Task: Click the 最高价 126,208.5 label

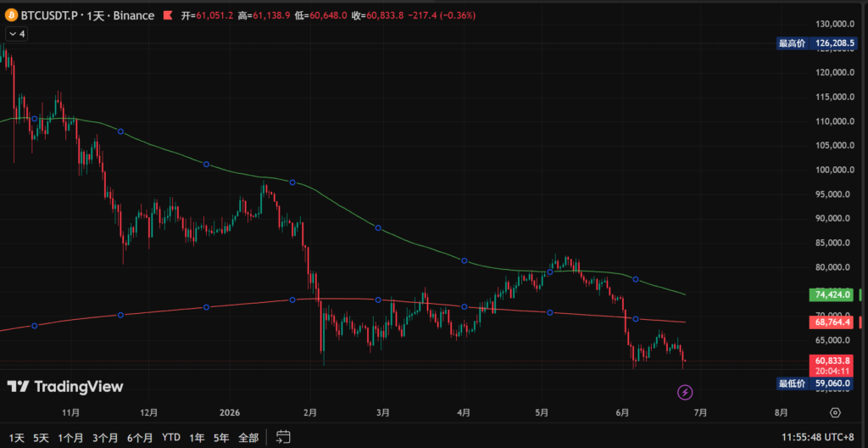Action: click(815, 43)
